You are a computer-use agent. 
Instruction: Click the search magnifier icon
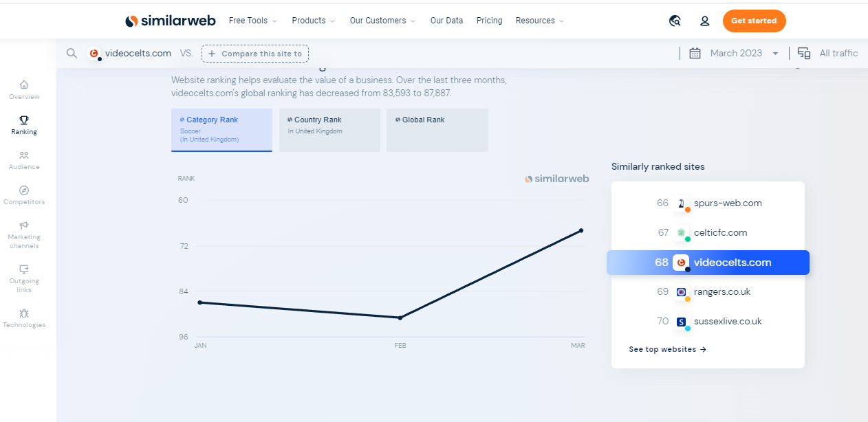[72, 54]
